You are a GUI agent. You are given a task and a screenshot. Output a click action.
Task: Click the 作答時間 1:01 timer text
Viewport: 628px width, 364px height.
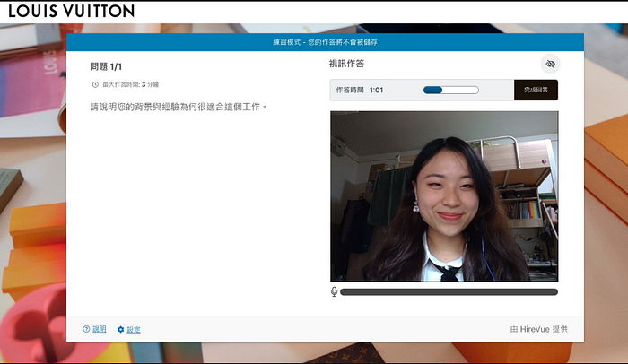pyautogui.click(x=359, y=90)
